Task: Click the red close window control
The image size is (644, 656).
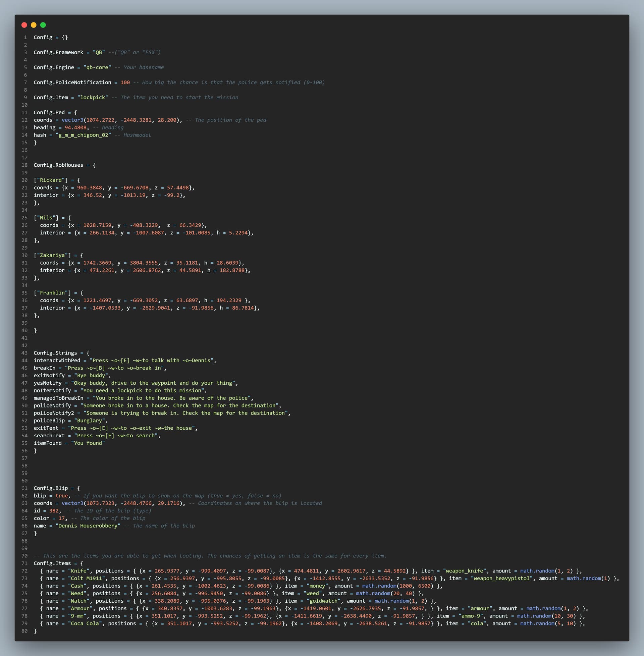Action: pyautogui.click(x=24, y=25)
